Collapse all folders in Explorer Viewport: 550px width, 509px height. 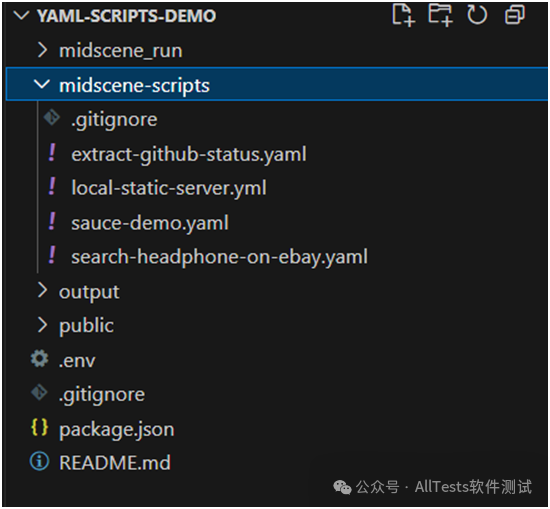515,15
